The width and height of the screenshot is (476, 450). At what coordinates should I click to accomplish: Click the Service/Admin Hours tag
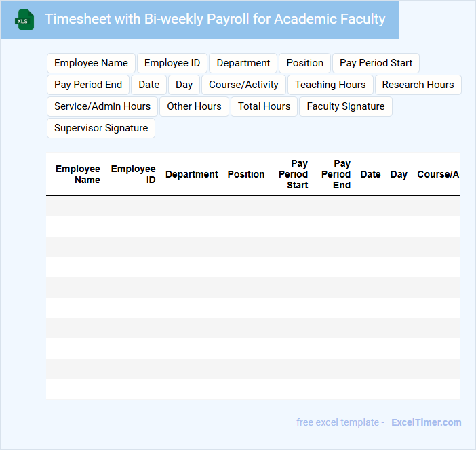tap(102, 106)
